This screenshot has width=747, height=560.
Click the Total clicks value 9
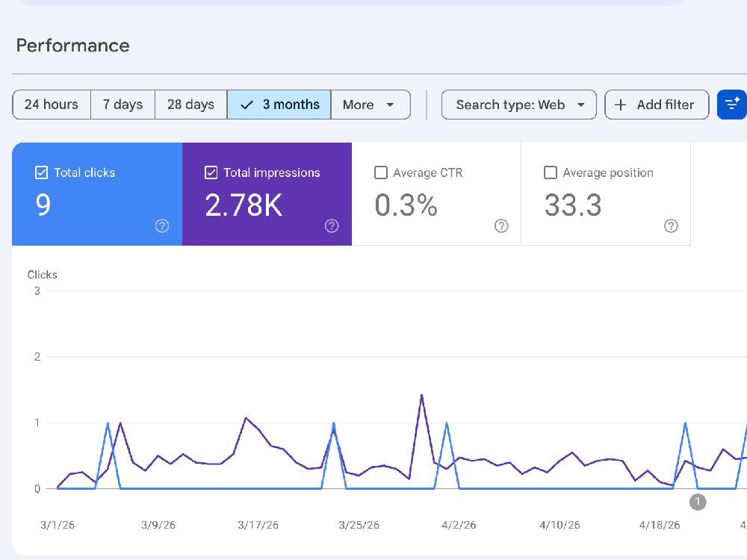pyautogui.click(x=43, y=205)
